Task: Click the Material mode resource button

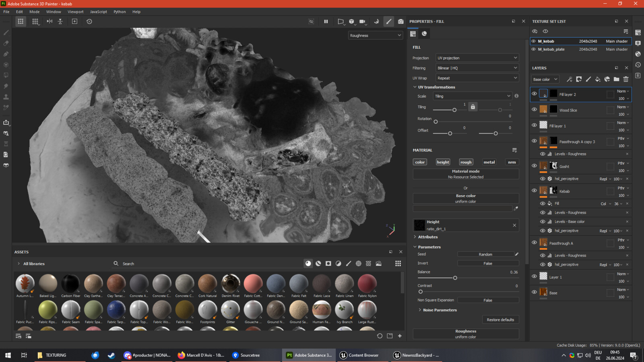Action: tap(466, 174)
